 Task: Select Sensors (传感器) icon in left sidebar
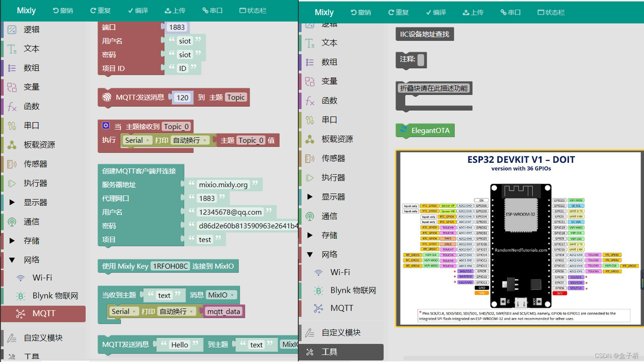(12, 164)
